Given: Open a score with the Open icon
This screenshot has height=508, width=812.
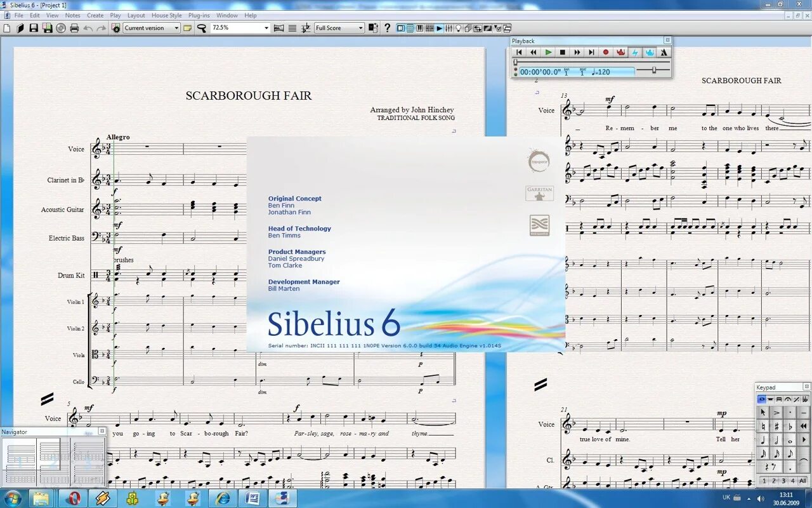Looking at the screenshot, I should (x=20, y=28).
